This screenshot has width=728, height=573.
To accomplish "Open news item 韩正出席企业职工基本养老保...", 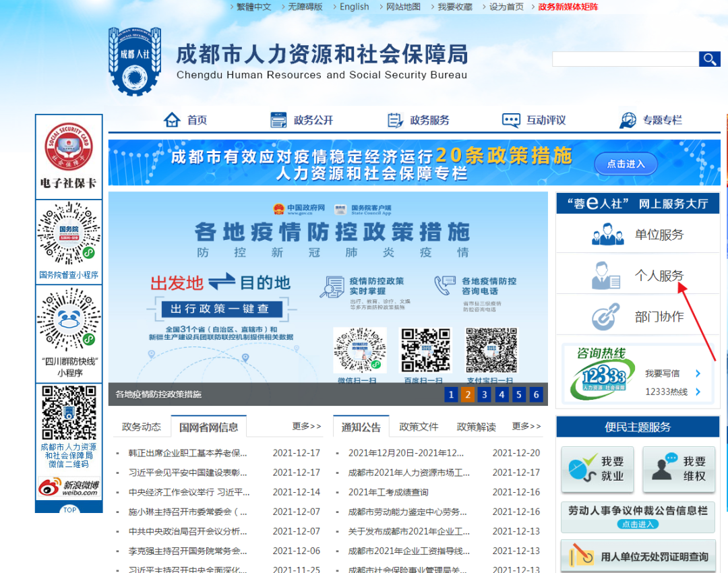I will pyautogui.click(x=187, y=453).
